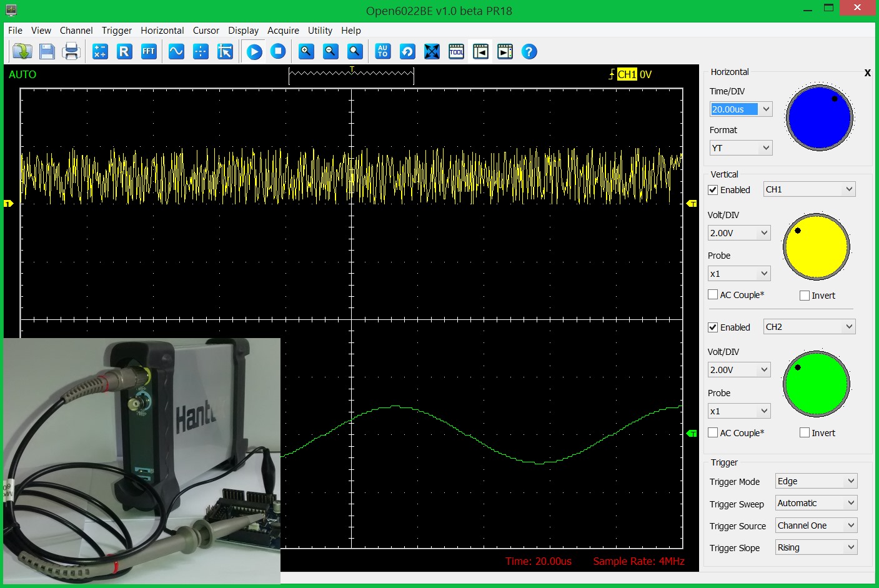879x588 pixels.
Task: Open CH2 Probe x1 dropdown
Action: [x=739, y=411]
